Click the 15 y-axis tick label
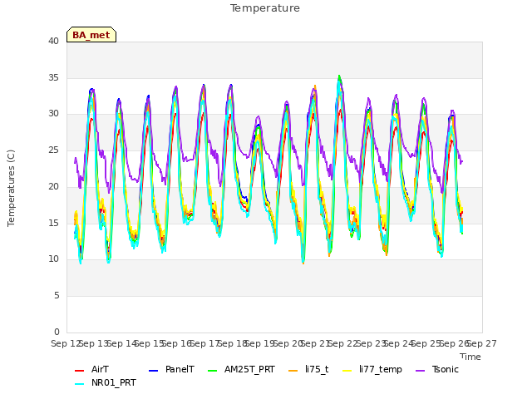The width and height of the screenshot is (532, 399). 53,223
